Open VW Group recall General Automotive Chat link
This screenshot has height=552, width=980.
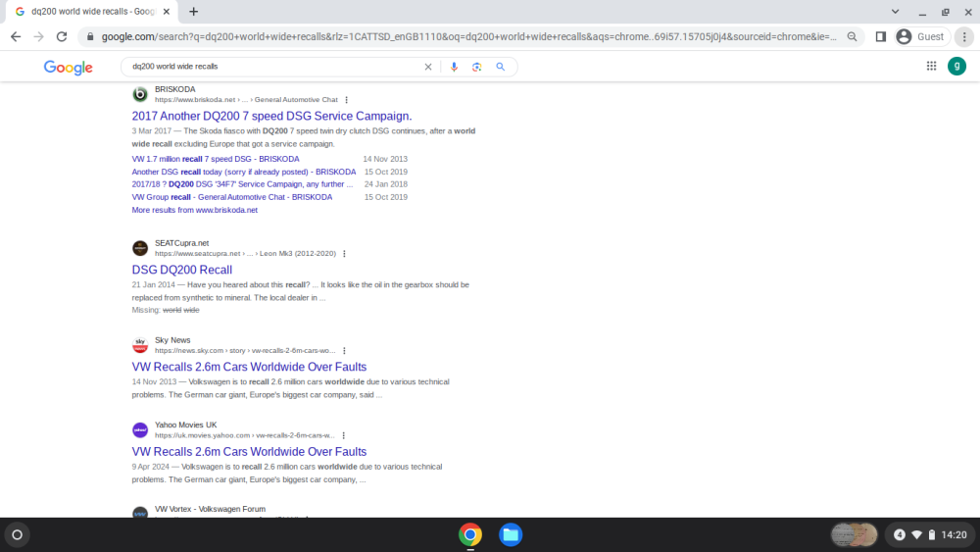coord(232,197)
